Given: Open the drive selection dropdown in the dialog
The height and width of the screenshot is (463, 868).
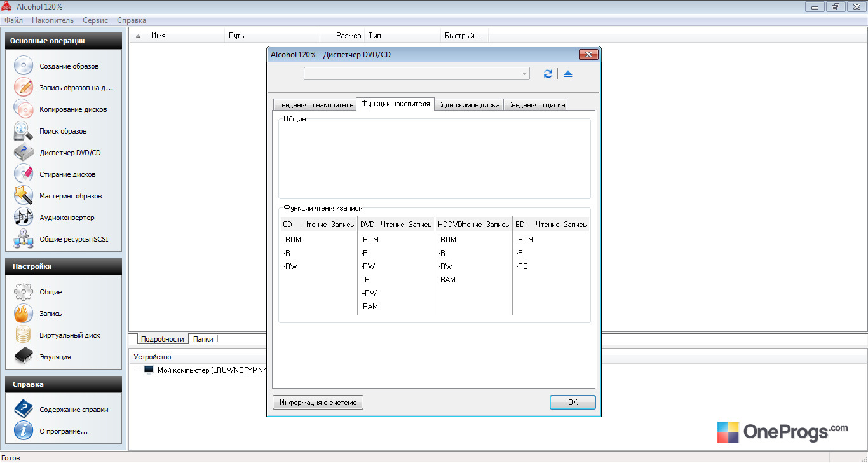Looking at the screenshot, I should [x=417, y=74].
